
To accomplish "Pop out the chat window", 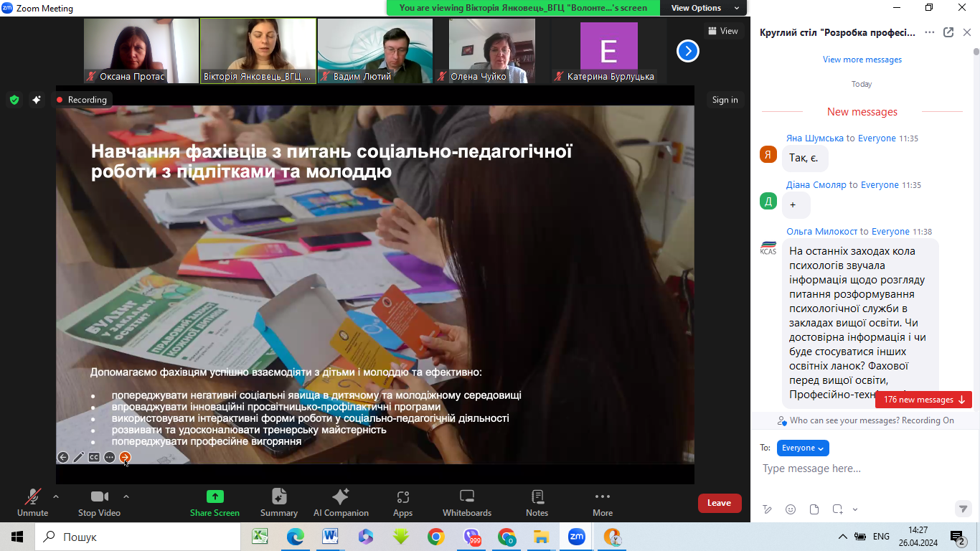I will tap(948, 32).
